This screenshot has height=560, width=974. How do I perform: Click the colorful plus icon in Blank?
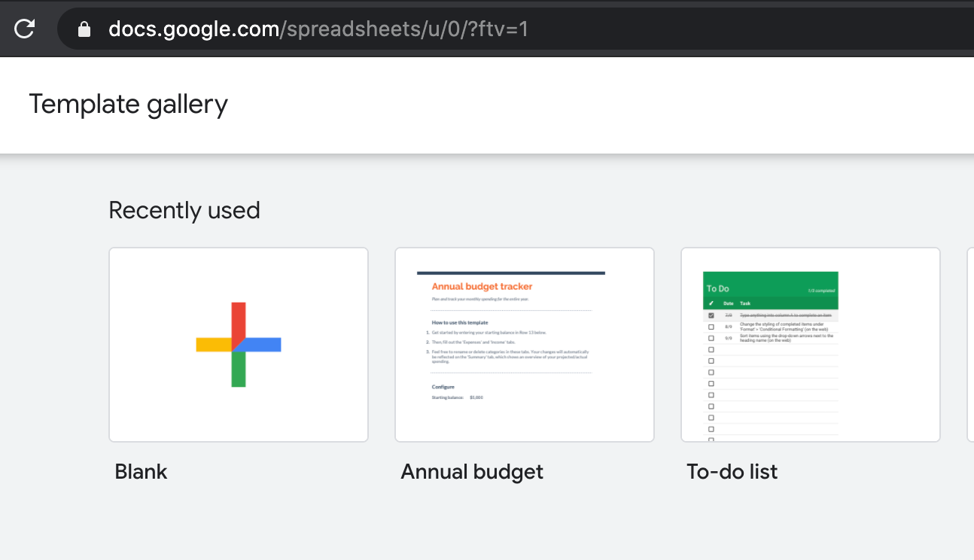(x=239, y=345)
